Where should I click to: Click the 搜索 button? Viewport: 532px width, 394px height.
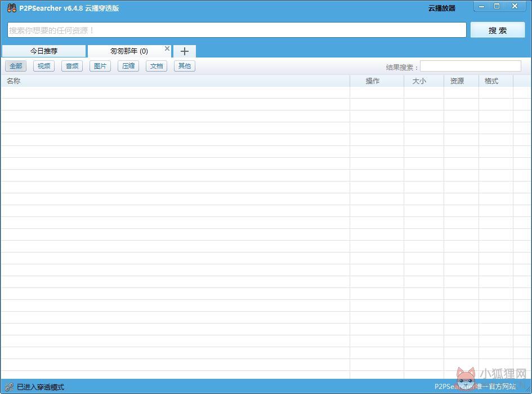coord(498,30)
